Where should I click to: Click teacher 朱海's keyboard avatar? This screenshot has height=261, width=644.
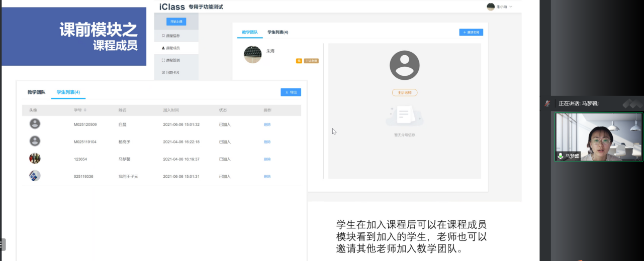click(x=252, y=55)
